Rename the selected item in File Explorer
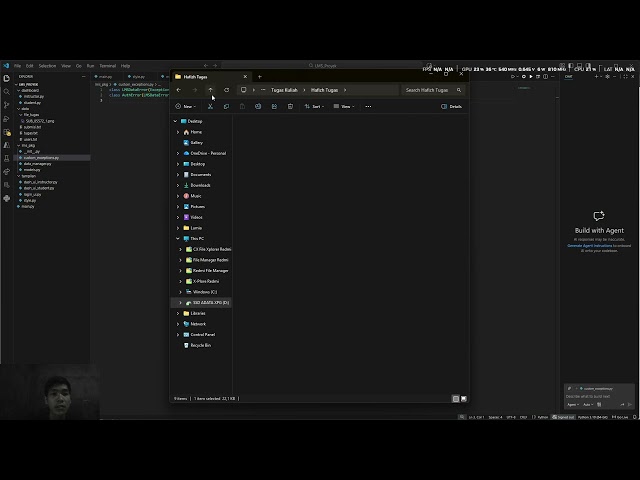Screen dimensions: 640x480 tap(258, 107)
